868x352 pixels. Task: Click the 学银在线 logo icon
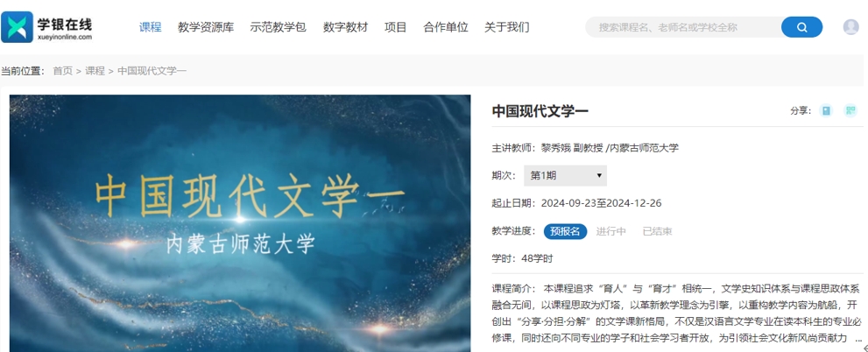tap(18, 26)
